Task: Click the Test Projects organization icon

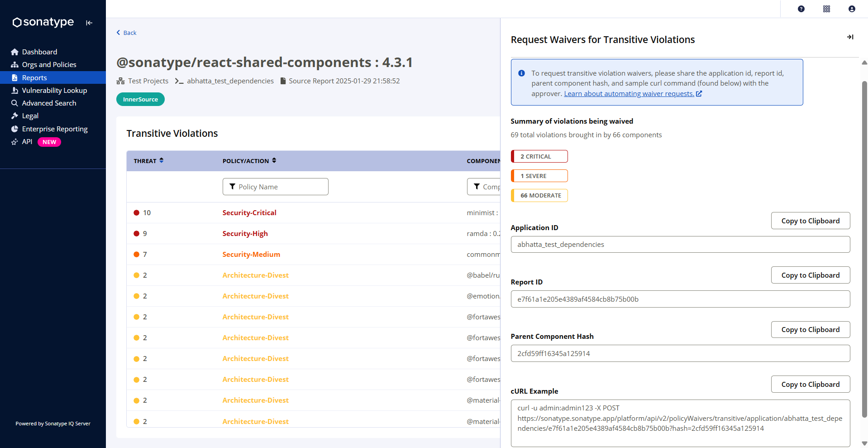Action: (120, 81)
